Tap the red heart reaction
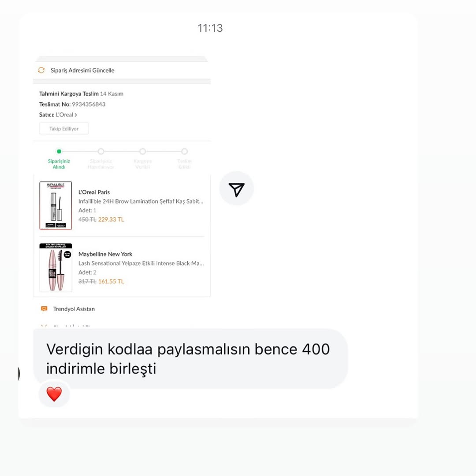Viewport: 476px width, 476px height. click(x=54, y=394)
